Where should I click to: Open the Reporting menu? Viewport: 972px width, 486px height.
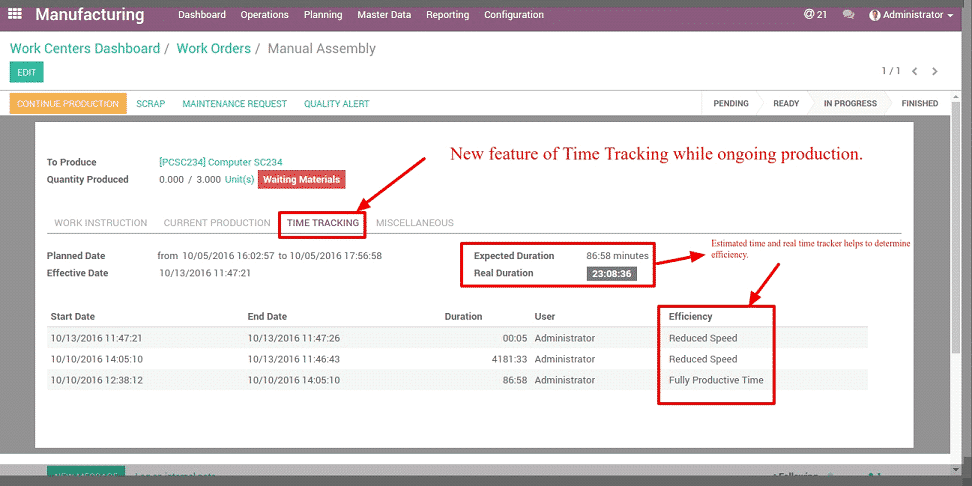point(447,15)
